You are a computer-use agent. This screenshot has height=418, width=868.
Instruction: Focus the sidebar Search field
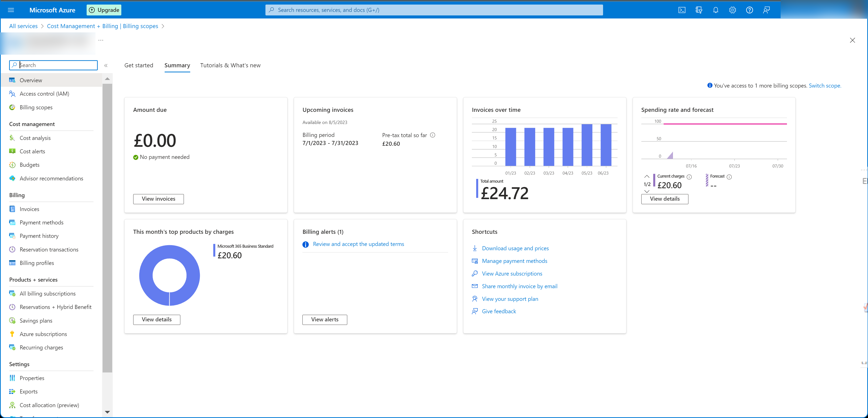(x=57, y=65)
